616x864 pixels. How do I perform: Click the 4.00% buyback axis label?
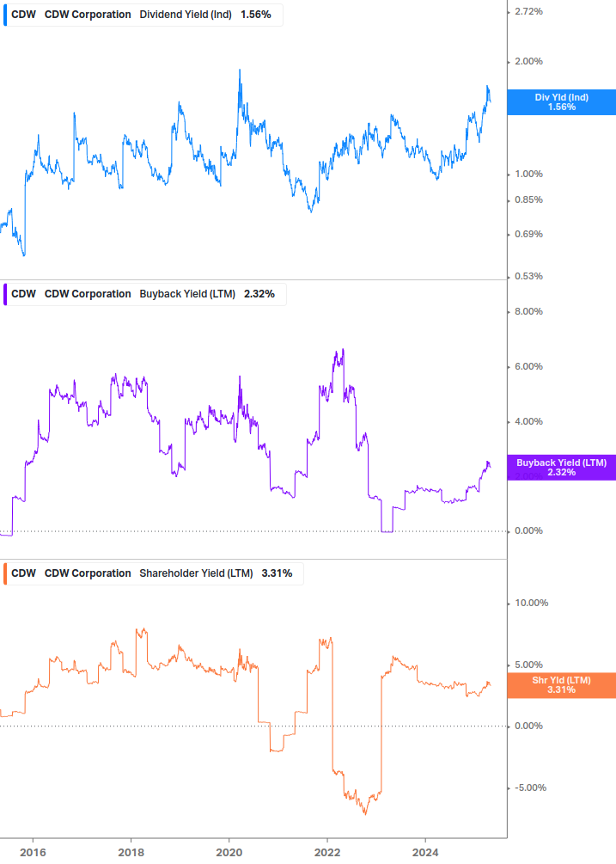point(528,421)
